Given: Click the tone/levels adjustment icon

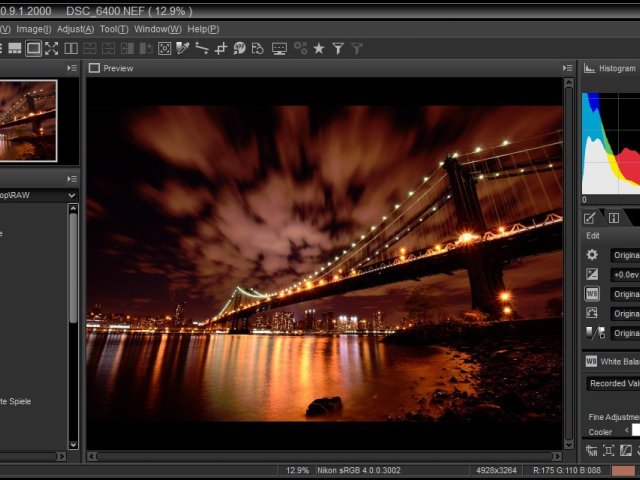Looking at the screenshot, I should pyautogui.click(x=595, y=333).
